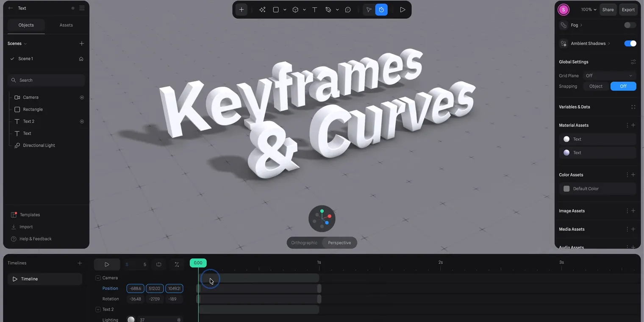Collapse the Camera track in the timeline
This screenshot has height=322, width=644.
(98, 278)
